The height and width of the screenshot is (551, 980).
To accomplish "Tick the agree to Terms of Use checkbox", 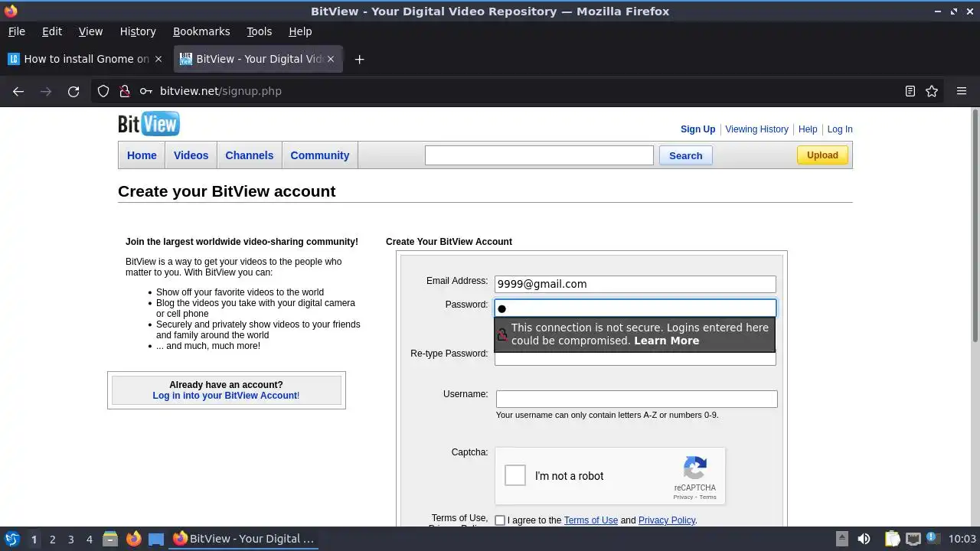I will point(500,520).
